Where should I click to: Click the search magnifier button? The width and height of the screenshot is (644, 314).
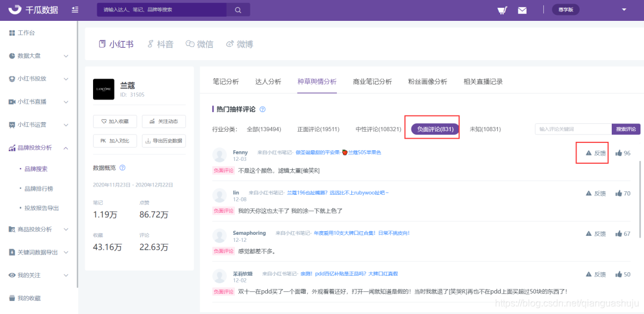click(238, 10)
